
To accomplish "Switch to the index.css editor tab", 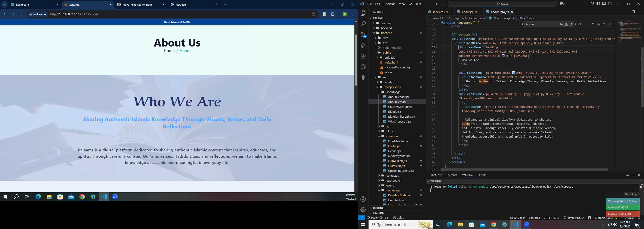I will pos(440,12).
